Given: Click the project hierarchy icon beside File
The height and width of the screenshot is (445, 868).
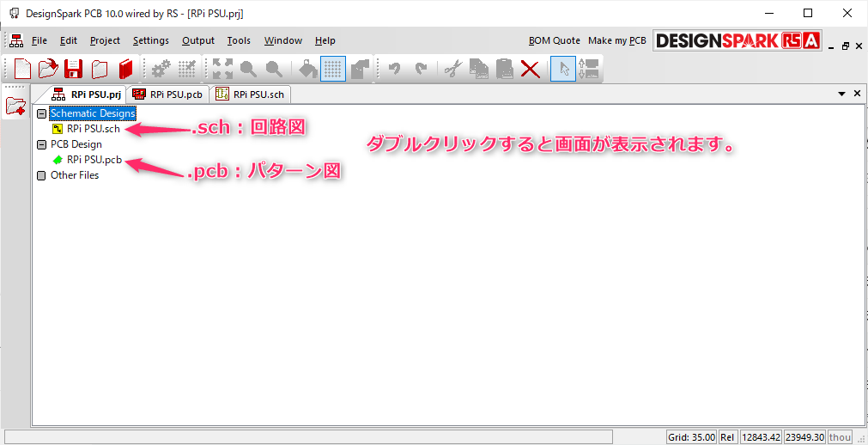Looking at the screenshot, I should (16, 40).
